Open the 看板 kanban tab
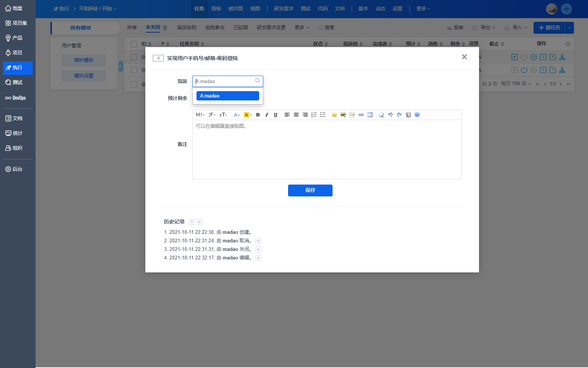 217,9
